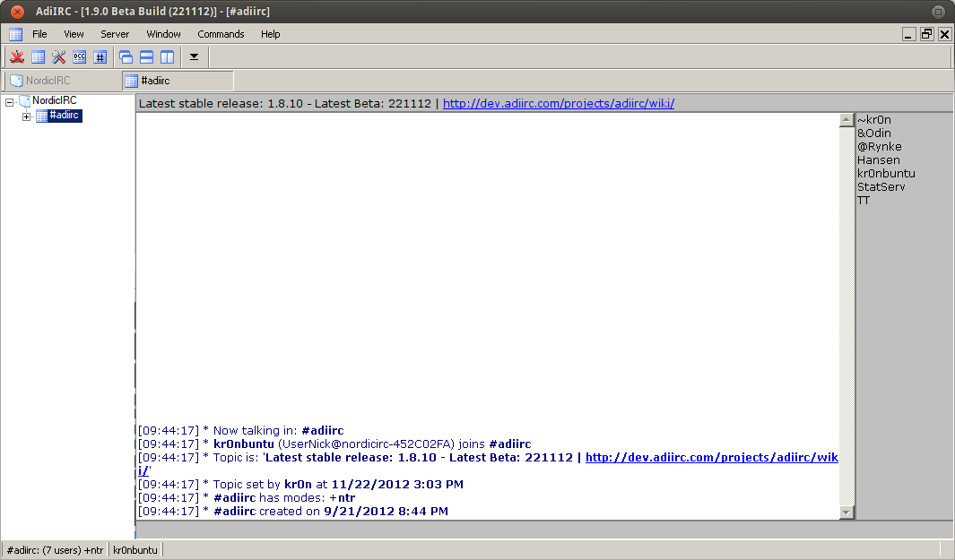Click the app system icon left of File
Screen dimensions: 955x560
pyautogui.click(x=16, y=35)
